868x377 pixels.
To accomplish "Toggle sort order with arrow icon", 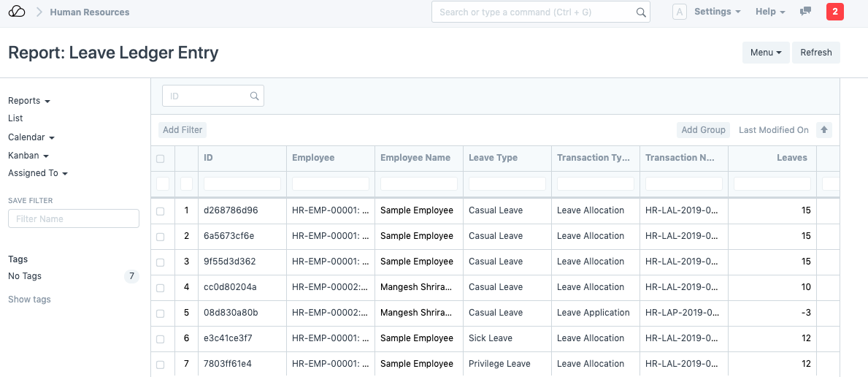I will [x=824, y=130].
